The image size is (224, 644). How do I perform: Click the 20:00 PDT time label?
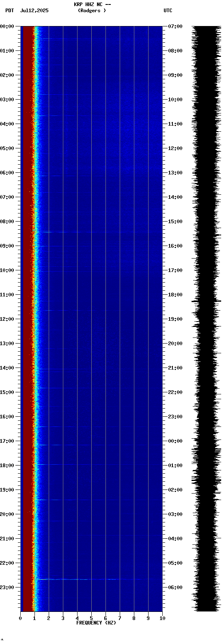pos(7,514)
